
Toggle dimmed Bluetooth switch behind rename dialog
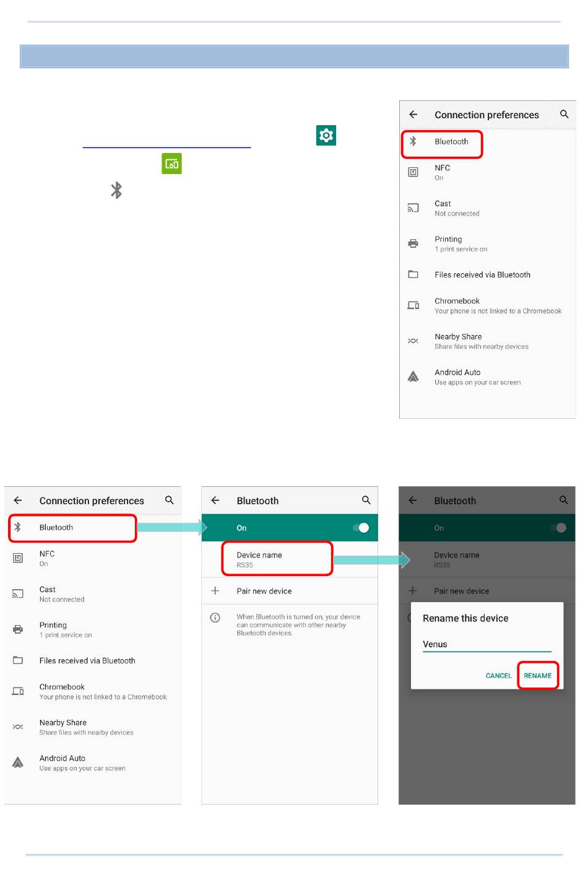558,528
